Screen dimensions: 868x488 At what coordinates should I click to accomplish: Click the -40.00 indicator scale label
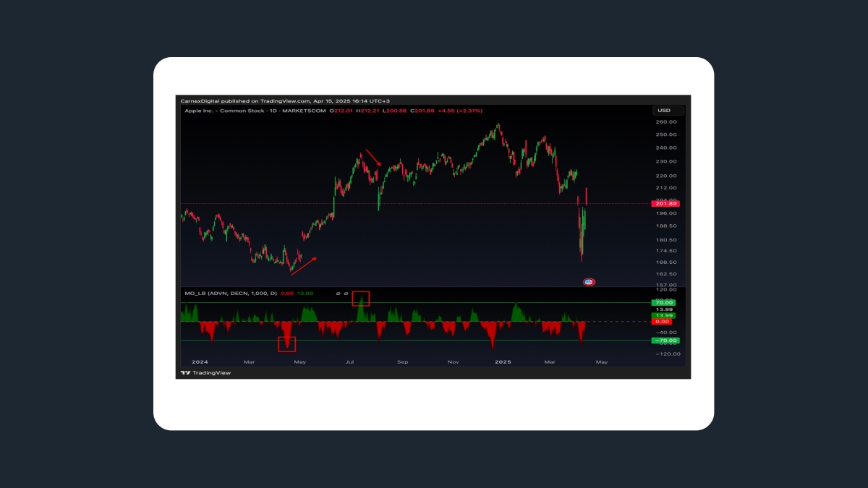[666, 331]
